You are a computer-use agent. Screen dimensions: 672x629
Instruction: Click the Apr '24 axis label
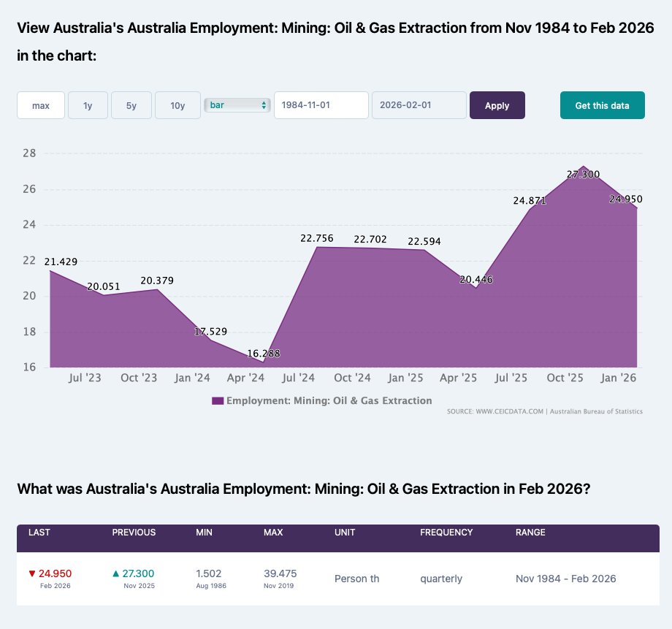coord(245,378)
